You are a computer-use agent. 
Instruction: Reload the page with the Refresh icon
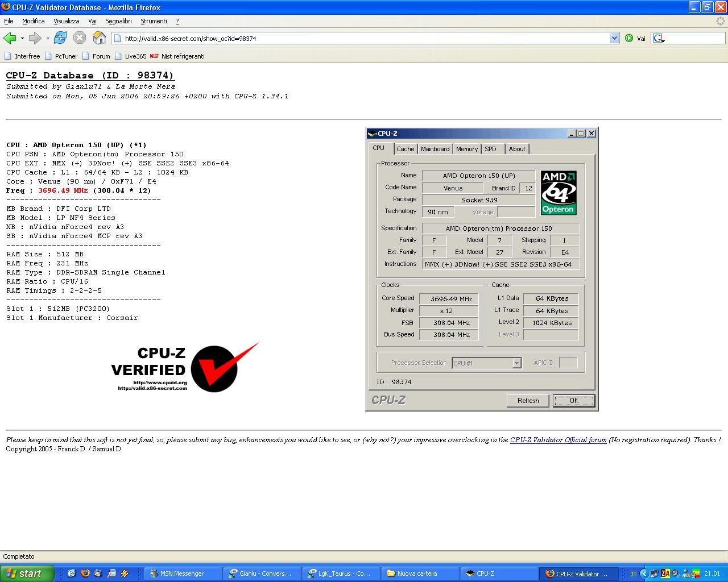click(x=60, y=38)
